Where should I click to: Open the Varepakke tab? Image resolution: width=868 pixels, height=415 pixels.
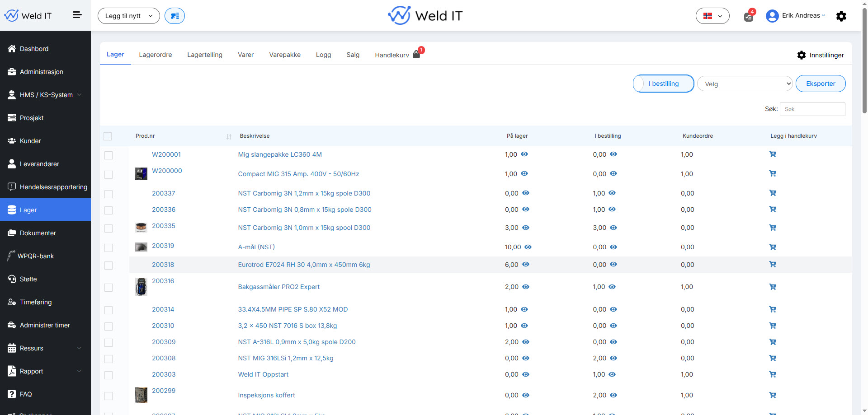[x=285, y=55]
